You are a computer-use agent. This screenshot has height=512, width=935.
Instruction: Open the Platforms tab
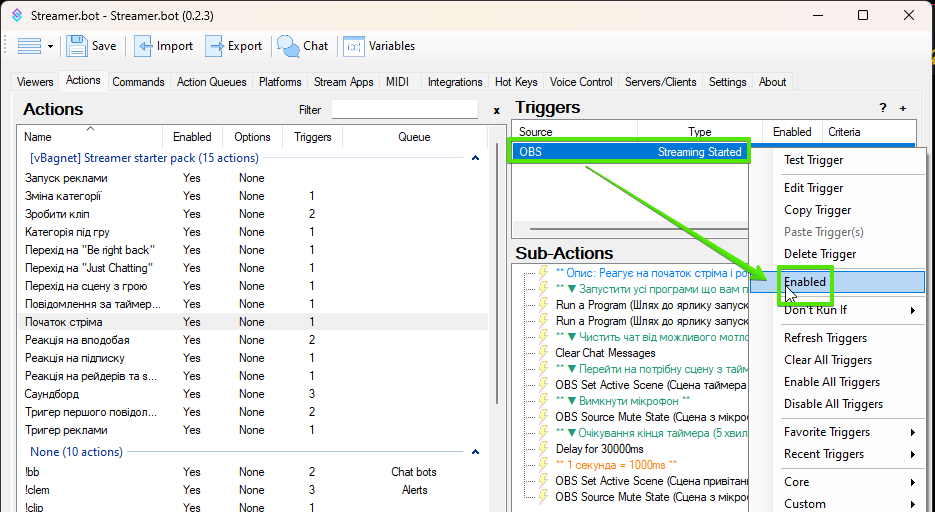coord(280,82)
